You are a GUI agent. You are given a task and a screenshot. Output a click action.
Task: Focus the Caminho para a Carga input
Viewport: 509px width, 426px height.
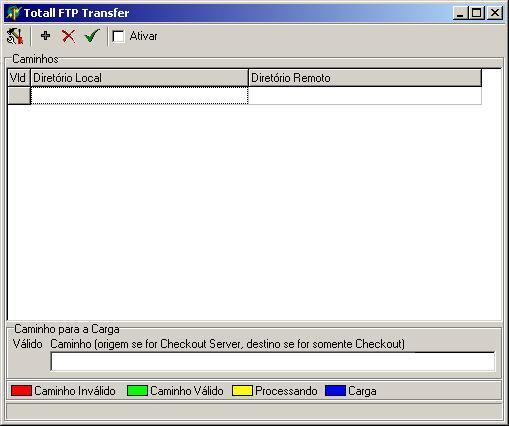pyautogui.click(x=273, y=361)
